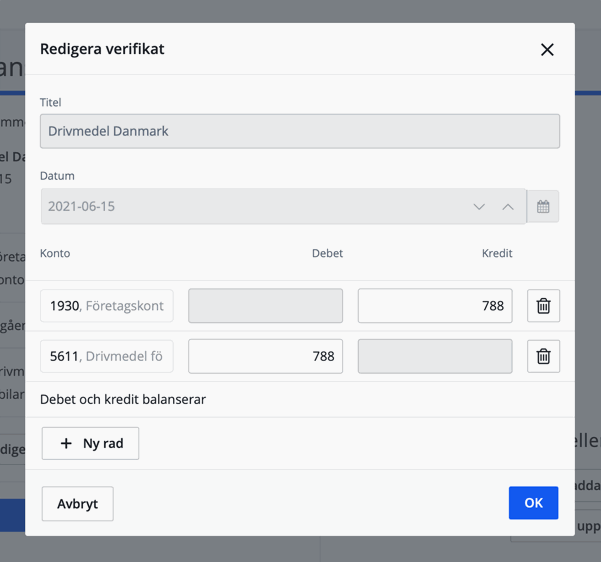Click the Redigera verifikat dialog title
601x562 pixels.
coord(102,49)
